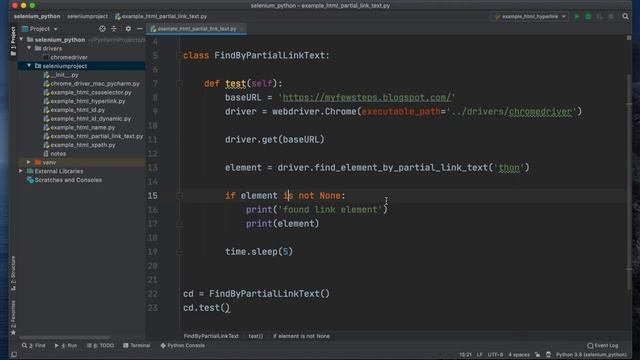Open the Event Log
This screenshot has height=360, width=640.
[603, 345]
